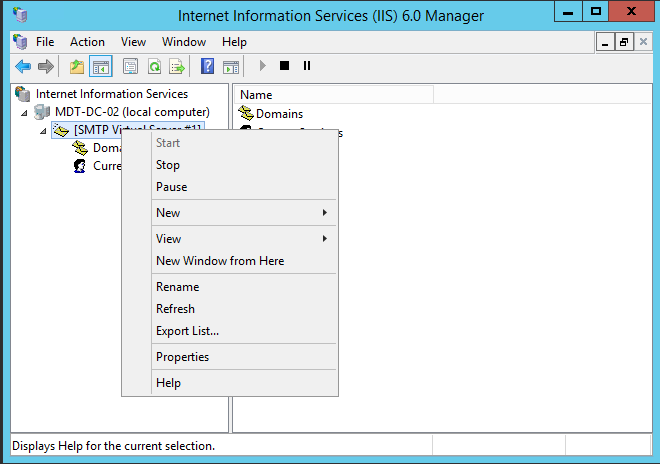Click the Back arrow toolbar icon
The image size is (660, 464).
tap(23, 66)
